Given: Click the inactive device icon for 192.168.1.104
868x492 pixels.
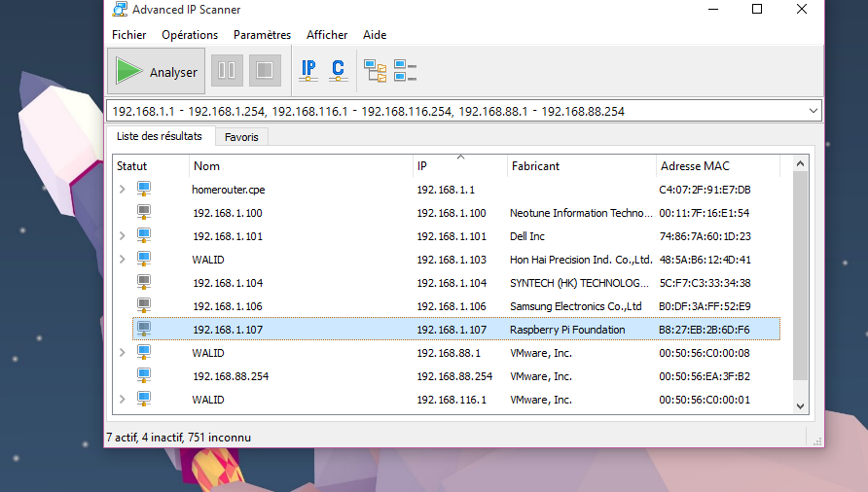Looking at the screenshot, I should 144,282.
